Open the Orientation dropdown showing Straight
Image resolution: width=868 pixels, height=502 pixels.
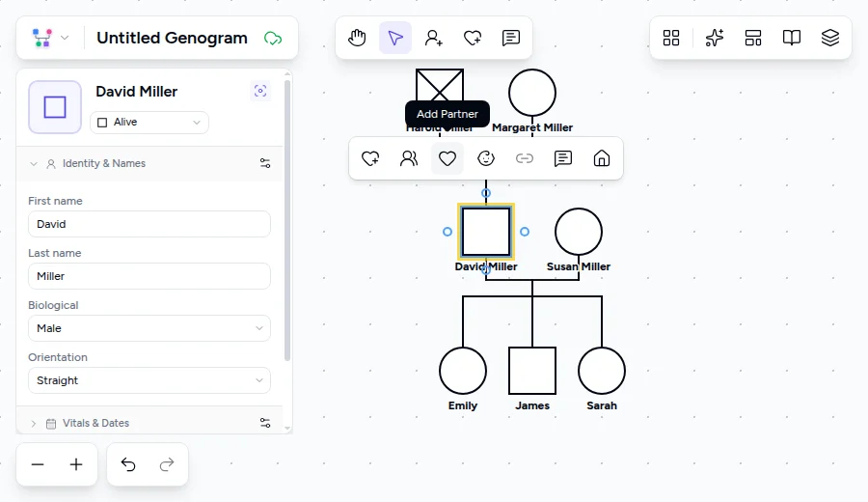point(149,380)
